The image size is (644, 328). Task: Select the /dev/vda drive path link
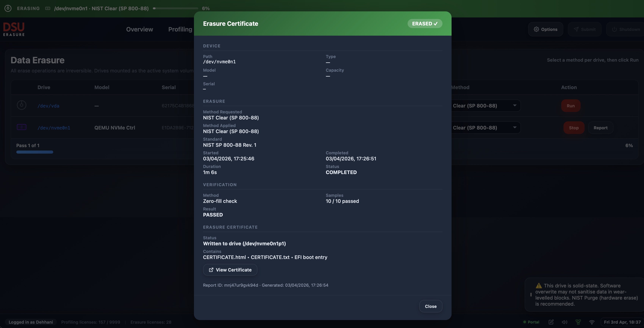coord(48,106)
